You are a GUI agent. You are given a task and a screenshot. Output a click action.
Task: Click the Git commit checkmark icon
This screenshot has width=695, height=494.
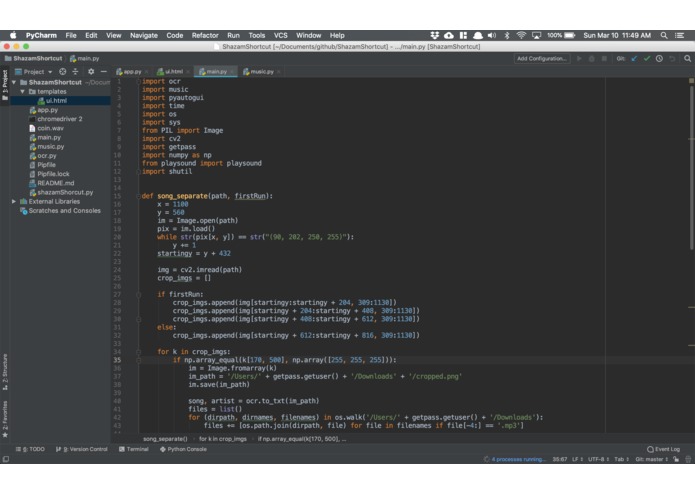click(x=647, y=58)
